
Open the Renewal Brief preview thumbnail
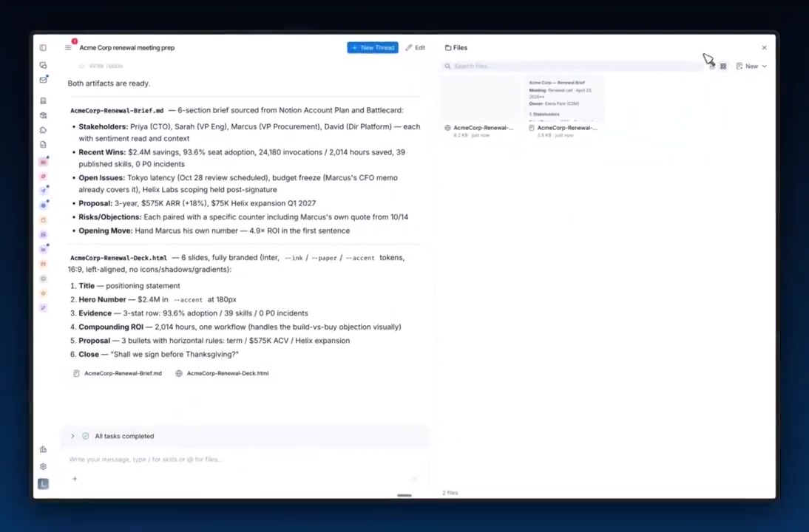564,98
